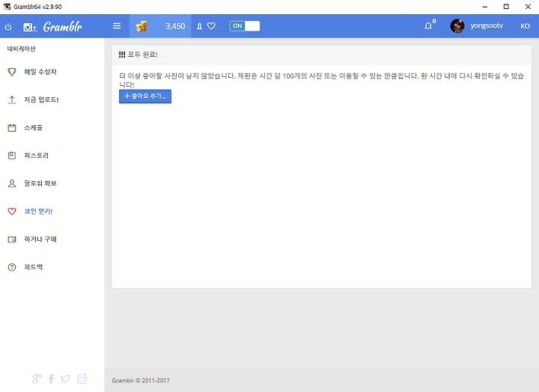Click the Google Plus icon
The image size is (539, 392).
click(37, 379)
